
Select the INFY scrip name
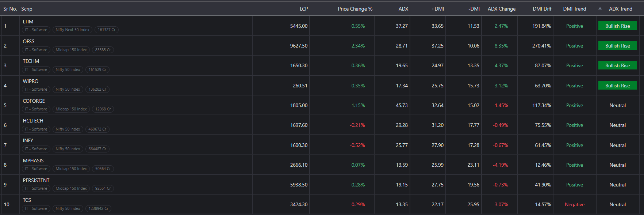click(28, 140)
